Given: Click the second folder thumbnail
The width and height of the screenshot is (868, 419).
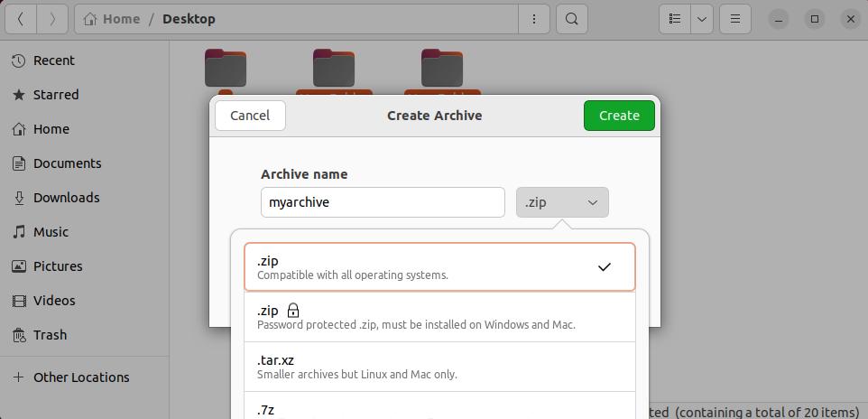Looking at the screenshot, I should pos(334,68).
